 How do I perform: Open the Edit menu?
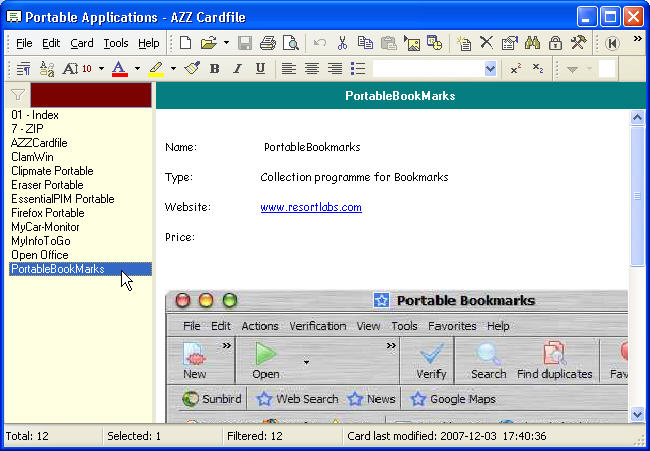coord(51,43)
